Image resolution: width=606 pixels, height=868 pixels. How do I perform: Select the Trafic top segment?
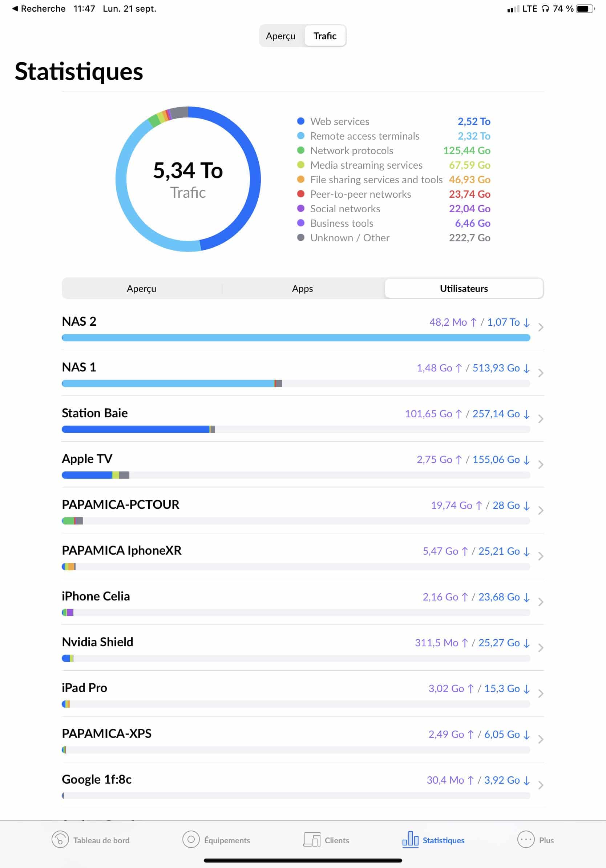pyautogui.click(x=325, y=36)
